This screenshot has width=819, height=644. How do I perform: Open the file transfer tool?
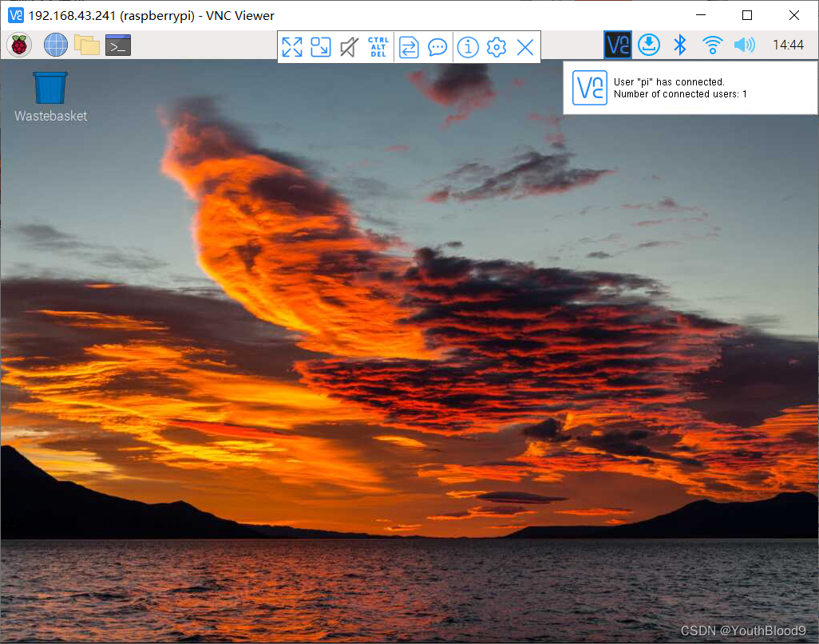[x=409, y=47]
